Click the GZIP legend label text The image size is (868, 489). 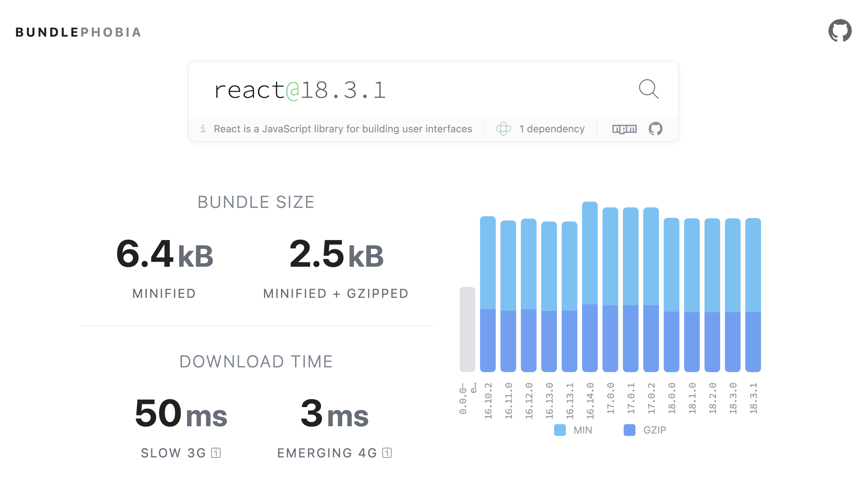click(655, 430)
